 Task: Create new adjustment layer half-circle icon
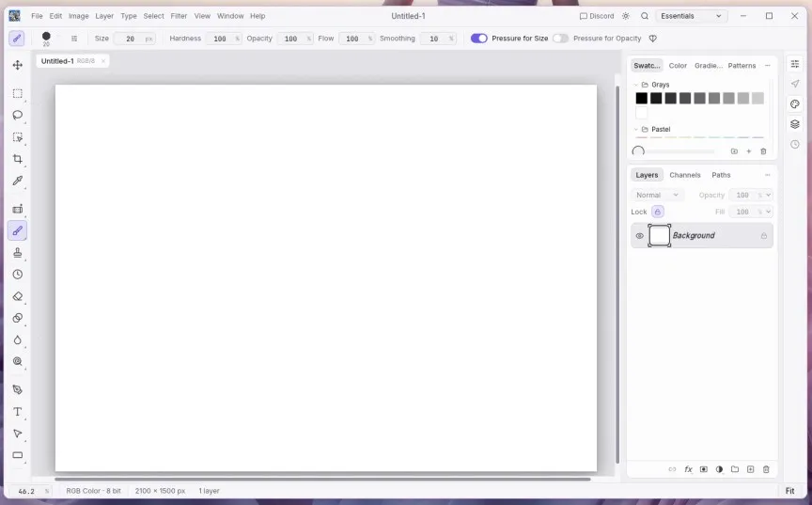coord(719,469)
